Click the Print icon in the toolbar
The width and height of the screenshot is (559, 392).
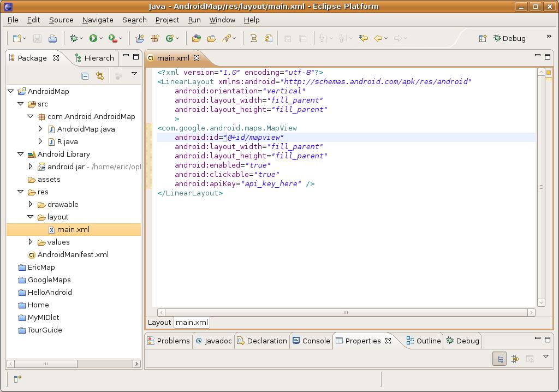click(x=52, y=38)
